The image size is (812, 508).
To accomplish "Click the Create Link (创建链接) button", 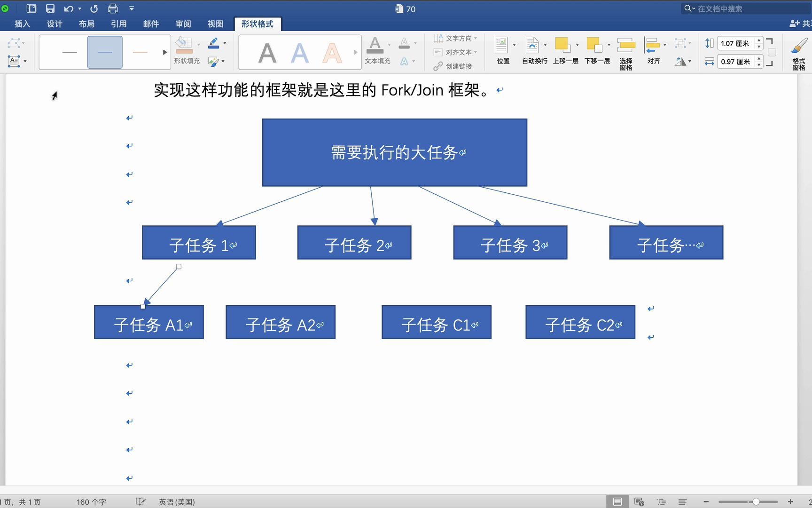I will tap(453, 66).
